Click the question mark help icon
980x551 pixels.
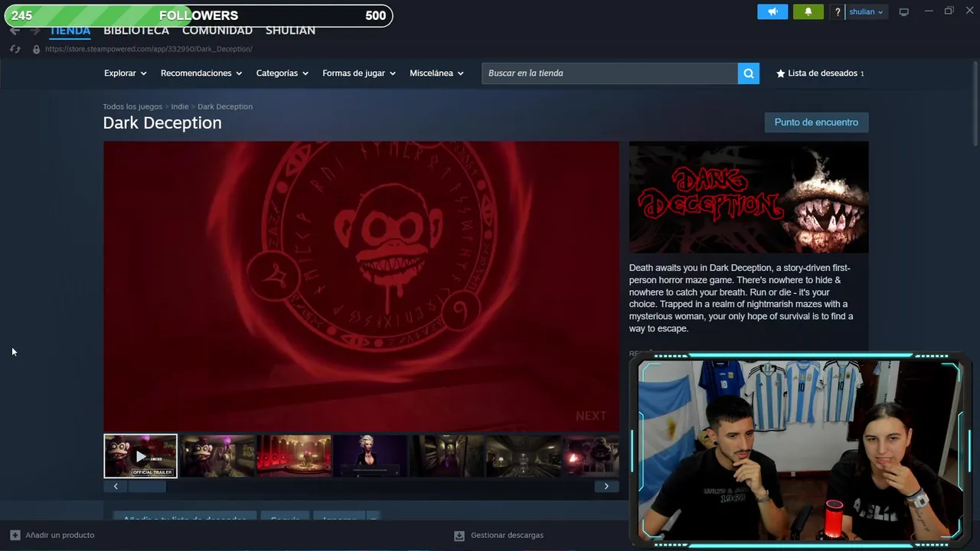point(838,11)
